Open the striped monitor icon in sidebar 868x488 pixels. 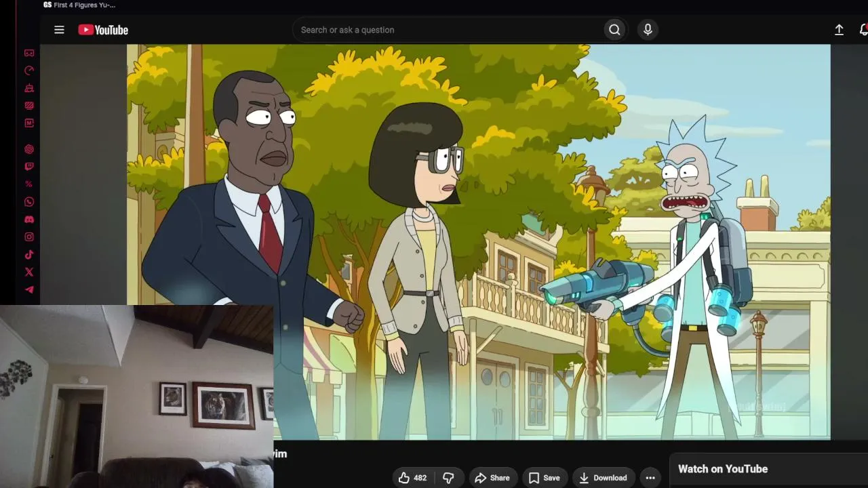(x=29, y=106)
